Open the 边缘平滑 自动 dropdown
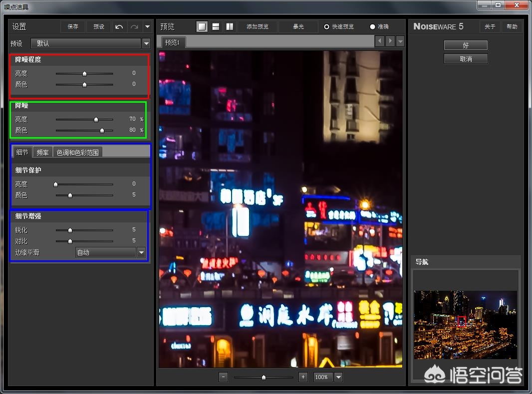The width and height of the screenshot is (532, 394). [x=140, y=252]
